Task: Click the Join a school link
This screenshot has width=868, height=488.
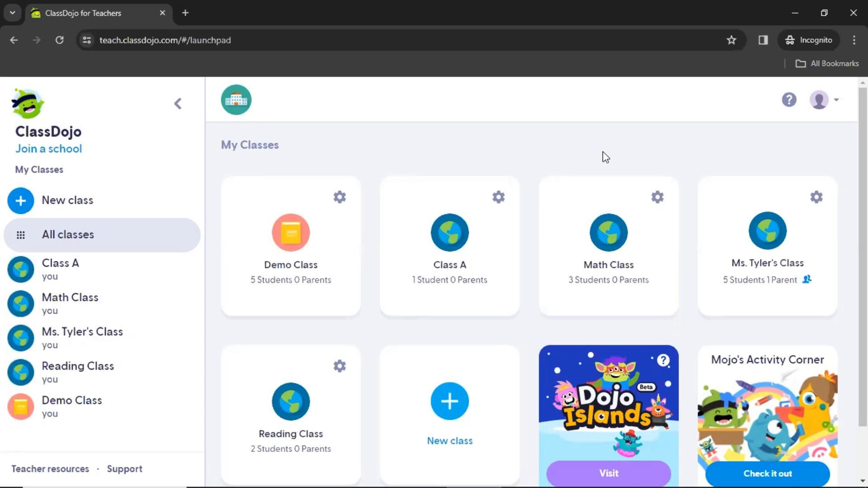Action: [48, 149]
